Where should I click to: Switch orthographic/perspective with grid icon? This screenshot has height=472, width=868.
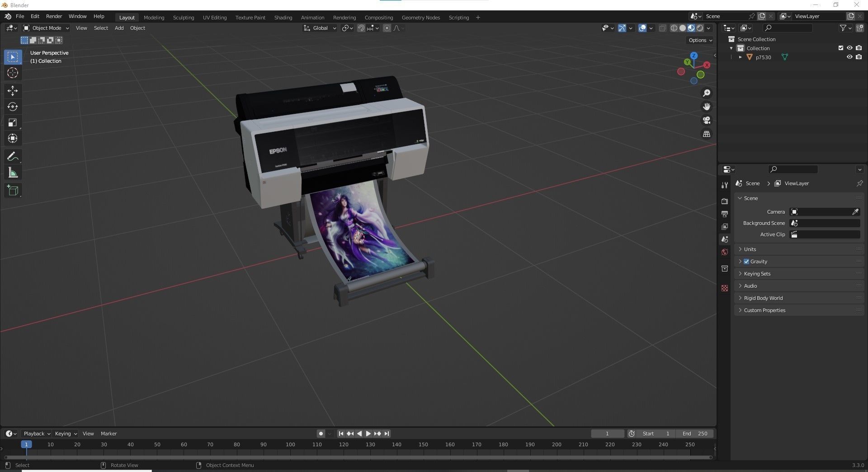(x=706, y=134)
